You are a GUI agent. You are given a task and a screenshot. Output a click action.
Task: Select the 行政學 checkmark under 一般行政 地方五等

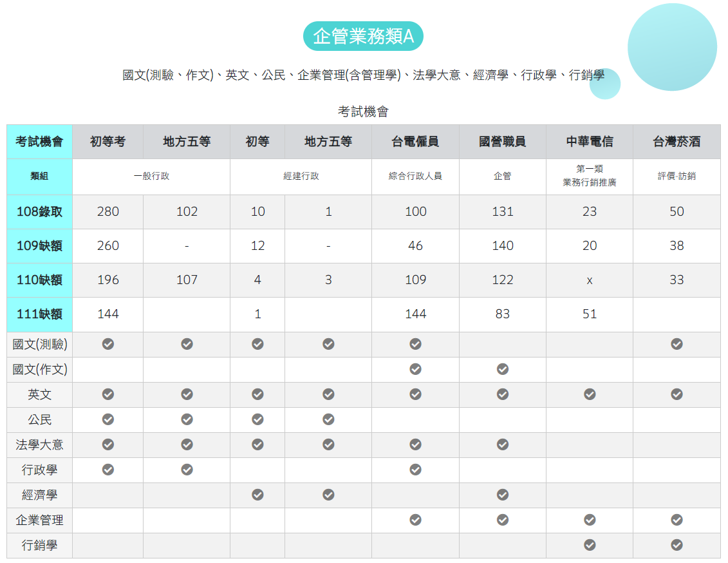tap(187, 470)
